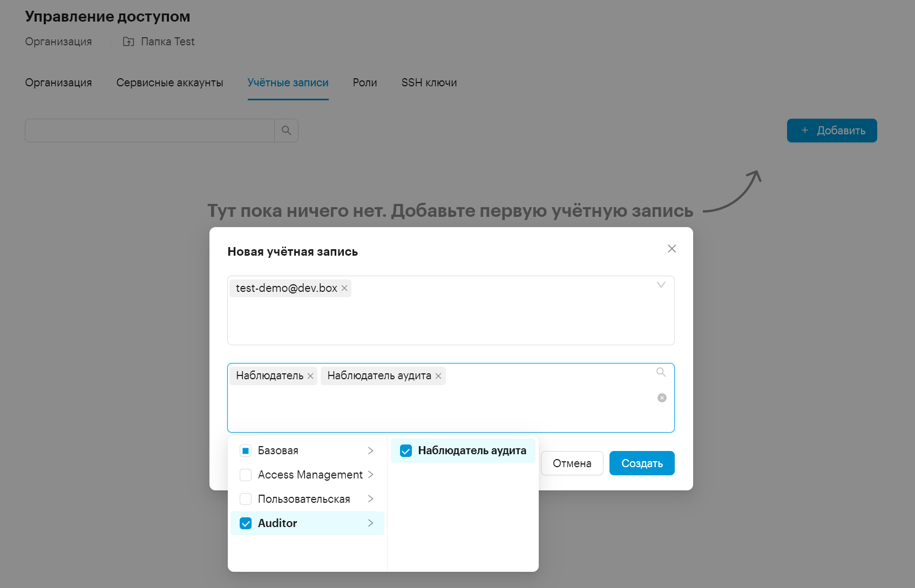Open the Папка Test breadcrumb link
The height and width of the screenshot is (588, 915).
pos(167,42)
